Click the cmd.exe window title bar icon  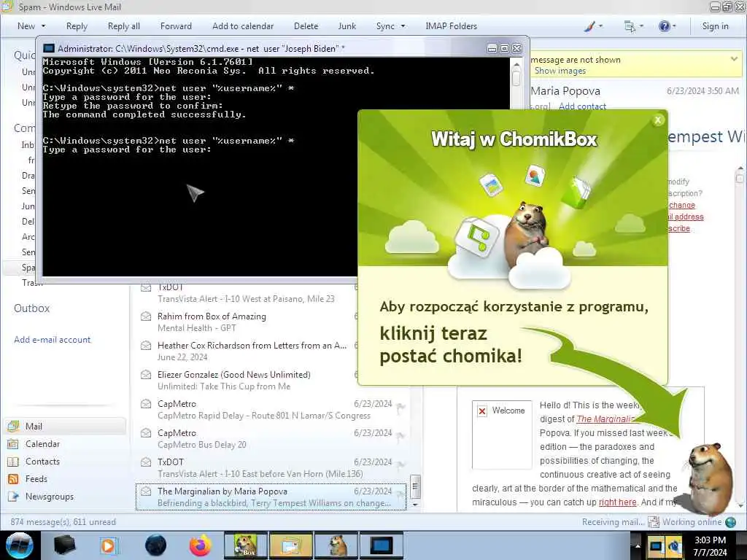tap(49, 48)
